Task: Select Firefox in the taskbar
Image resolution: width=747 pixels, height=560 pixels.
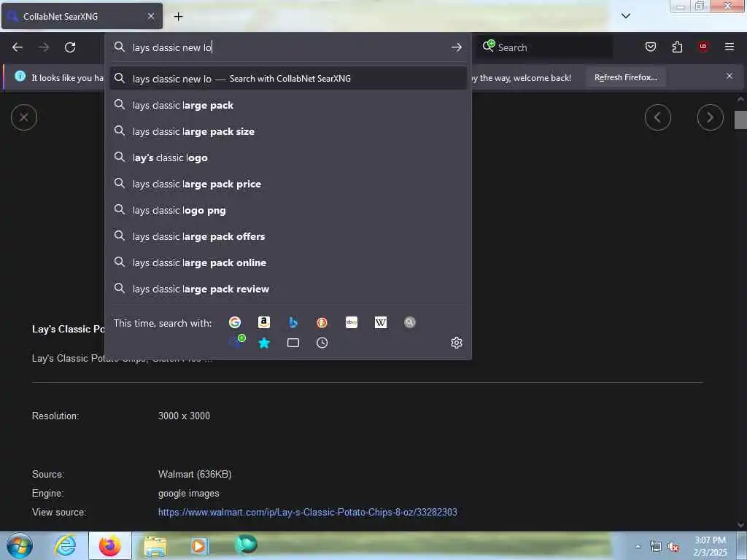Action: [110, 545]
